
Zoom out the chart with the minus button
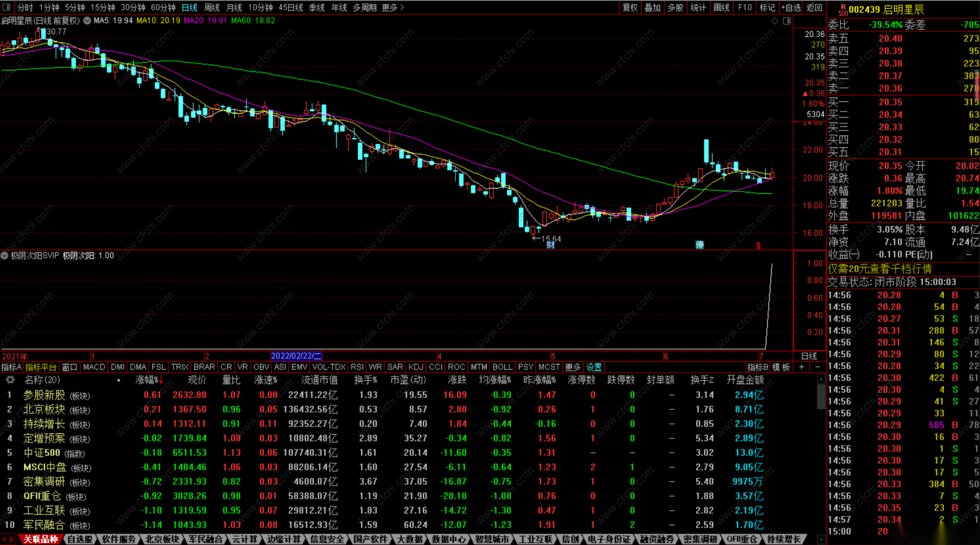click(817, 367)
